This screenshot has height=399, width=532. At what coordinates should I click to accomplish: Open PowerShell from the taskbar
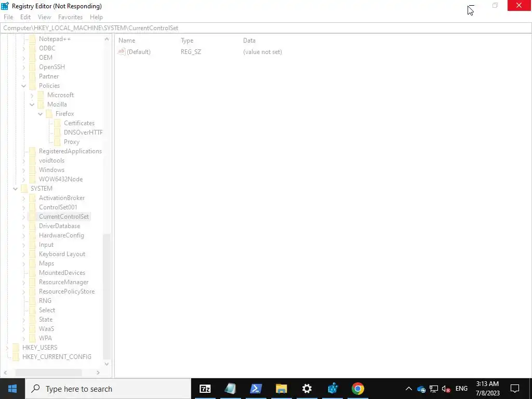pos(256,389)
